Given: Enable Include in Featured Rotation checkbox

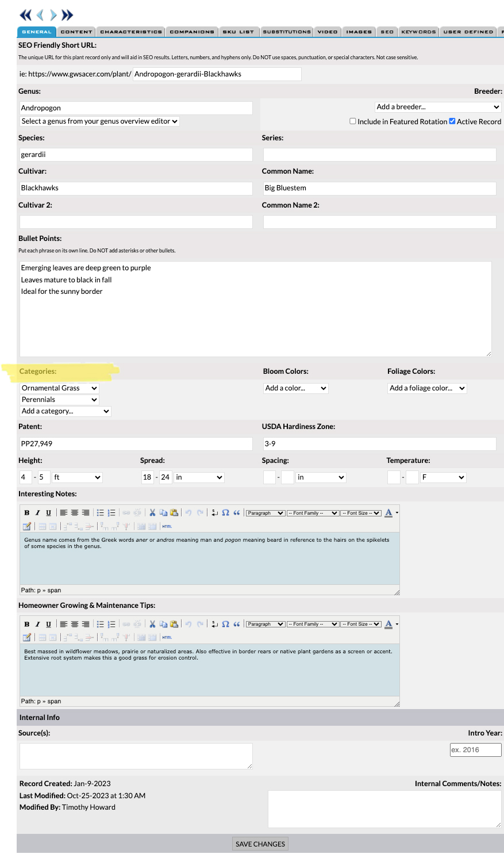Looking at the screenshot, I should pyautogui.click(x=353, y=121).
